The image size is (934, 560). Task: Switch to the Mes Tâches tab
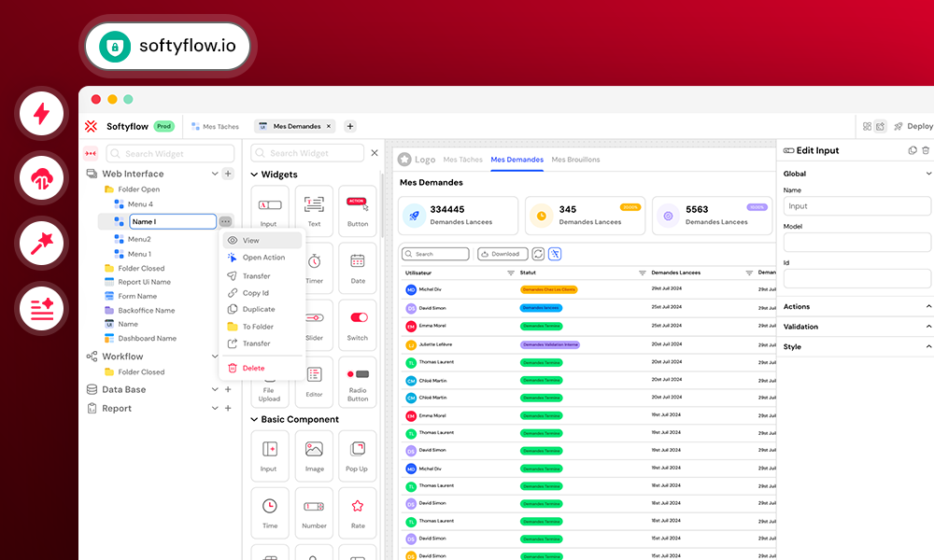tap(215, 126)
